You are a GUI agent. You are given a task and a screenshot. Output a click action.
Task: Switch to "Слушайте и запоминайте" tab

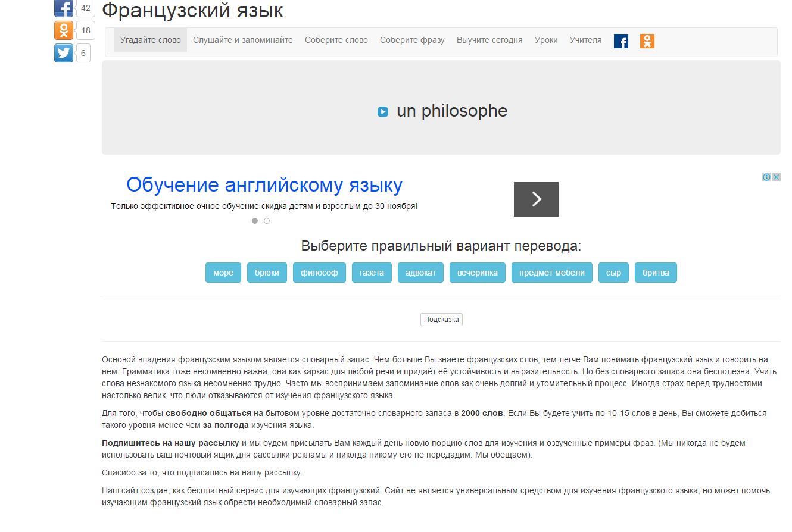pos(243,40)
